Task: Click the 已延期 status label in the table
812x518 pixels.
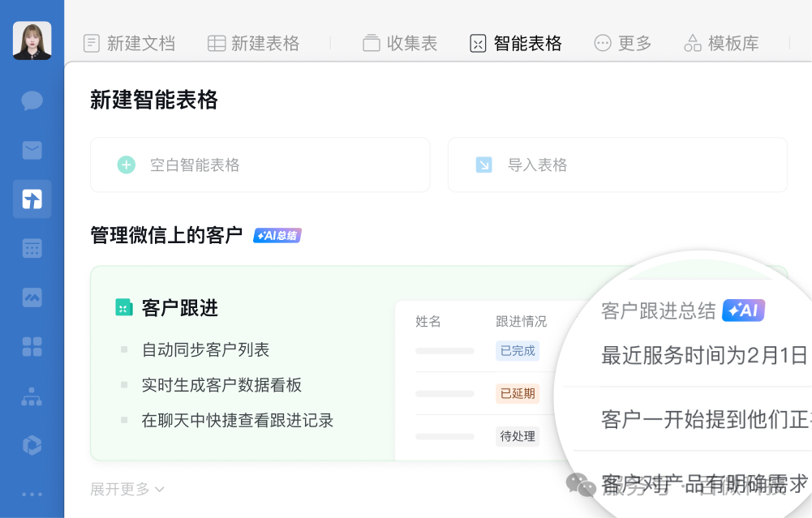Action: tap(518, 393)
